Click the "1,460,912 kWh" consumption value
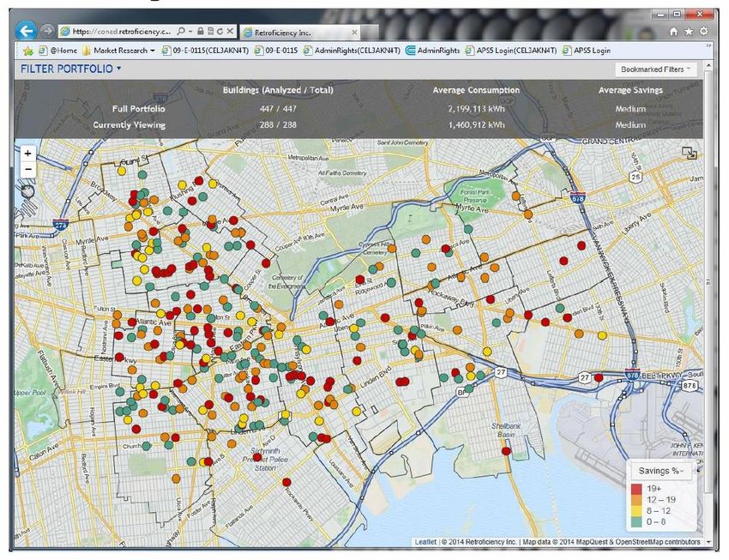This screenshot has width=729, height=560. [477, 124]
